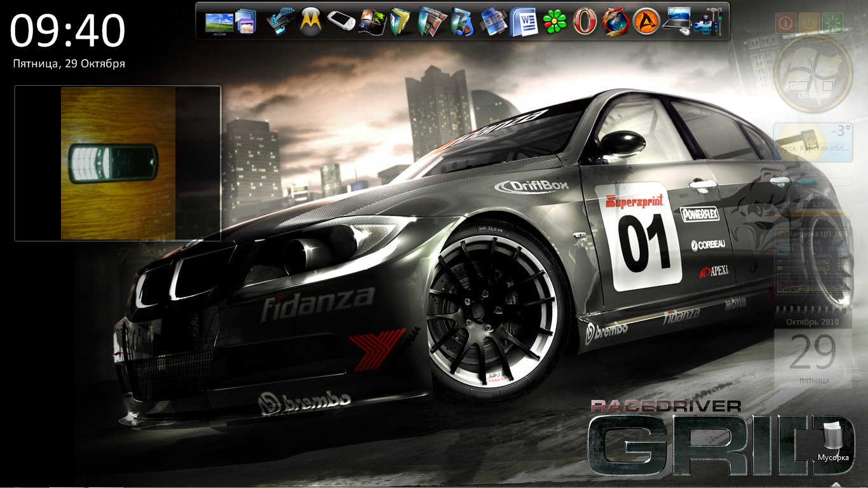Image resolution: width=868 pixels, height=488 pixels.
Task: Click the green standby gadget button
Action: pyautogui.click(x=832, y=24)
